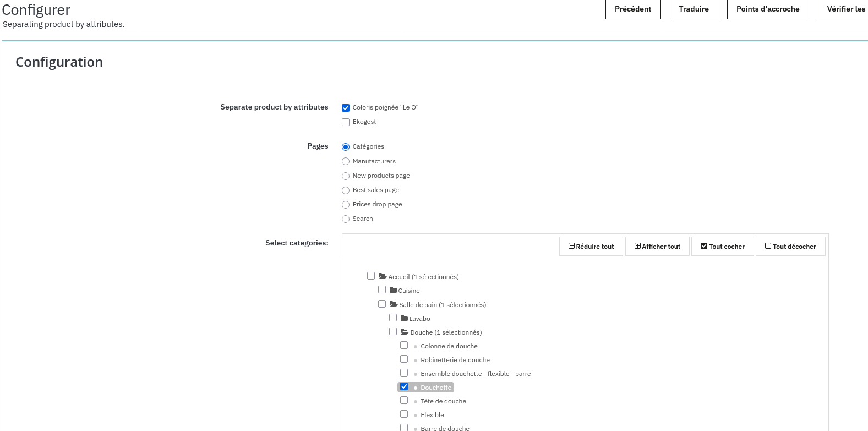Click the empty-box icon in Tout décocher
The image size is (868, 431).
(x=768, y=246)
